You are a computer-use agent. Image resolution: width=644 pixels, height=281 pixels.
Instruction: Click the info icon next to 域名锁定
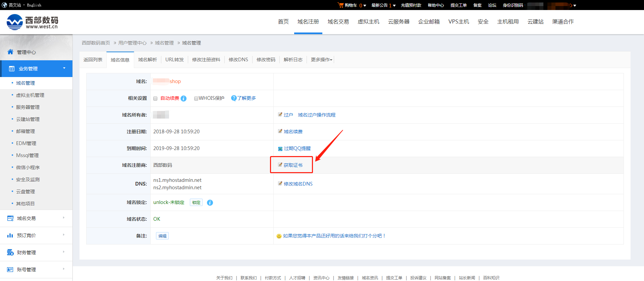pos(210,203)
